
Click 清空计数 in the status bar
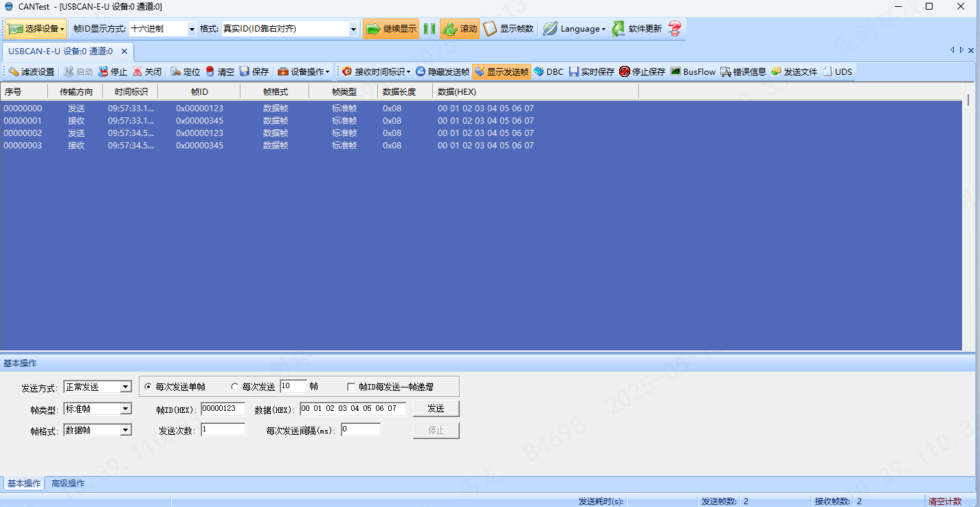[945, 502]
